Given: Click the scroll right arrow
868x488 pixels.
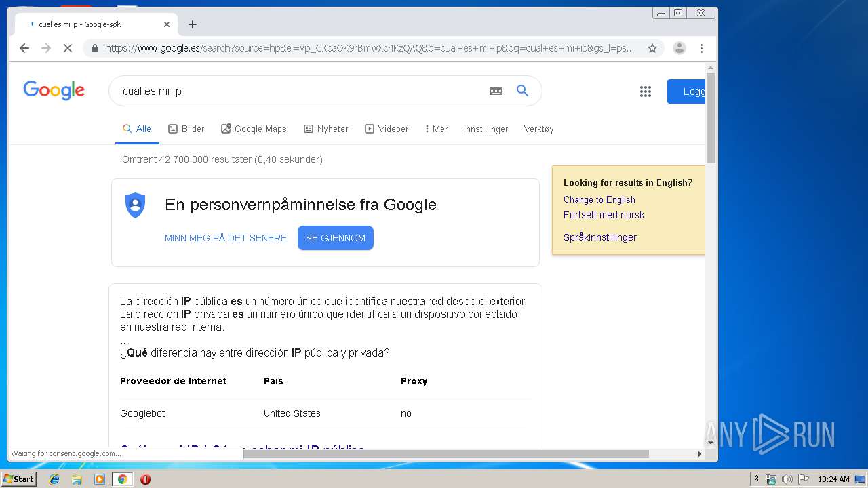Looking at the screenshot, I should pos(700,453).
